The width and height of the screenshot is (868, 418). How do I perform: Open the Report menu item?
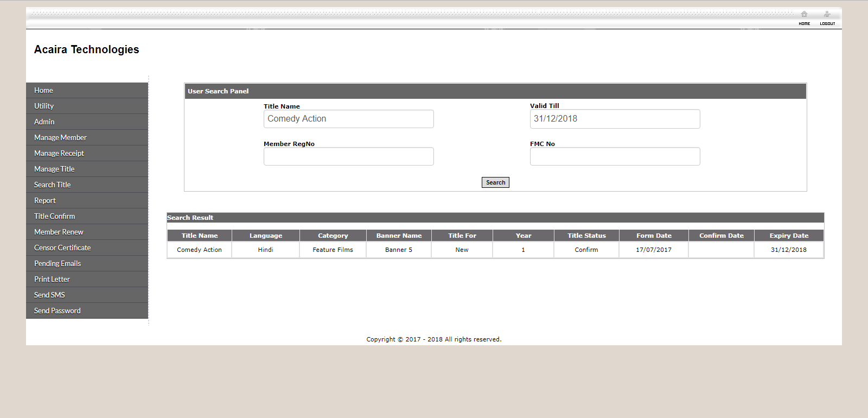(x=45, y=201)
